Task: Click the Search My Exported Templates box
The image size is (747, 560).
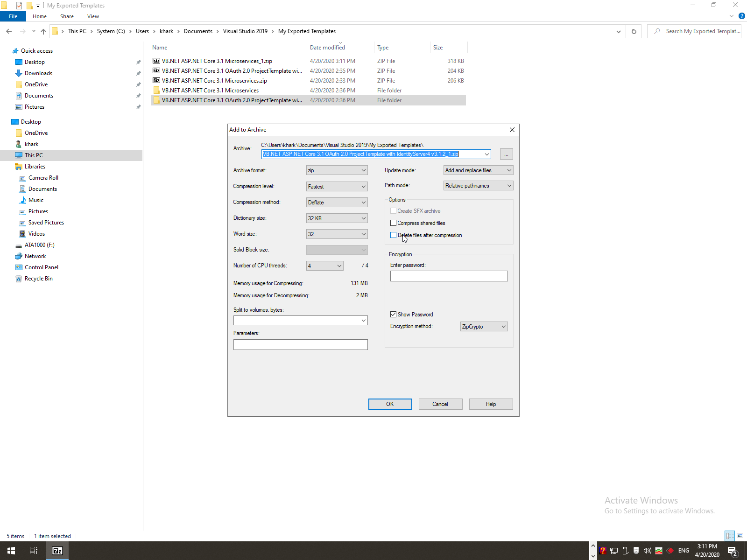Action: tap(694, 31)
